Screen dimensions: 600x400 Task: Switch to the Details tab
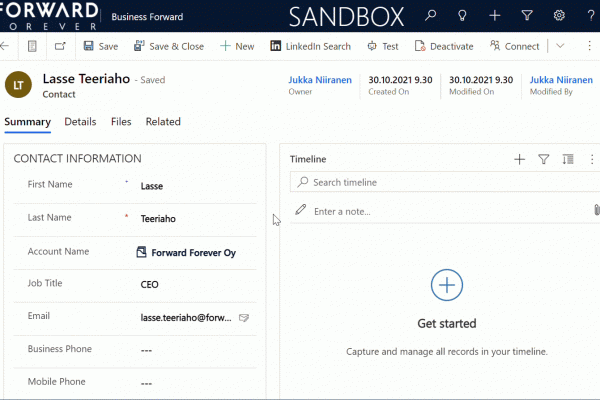[x=80, y=122]
